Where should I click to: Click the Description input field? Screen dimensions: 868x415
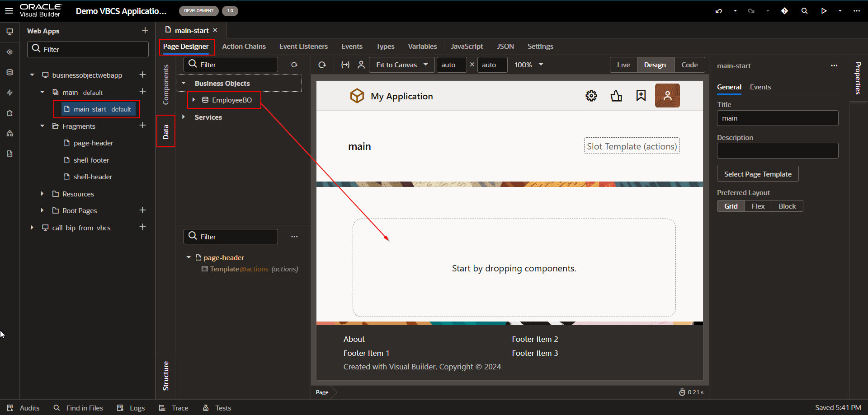coord(778,151)
